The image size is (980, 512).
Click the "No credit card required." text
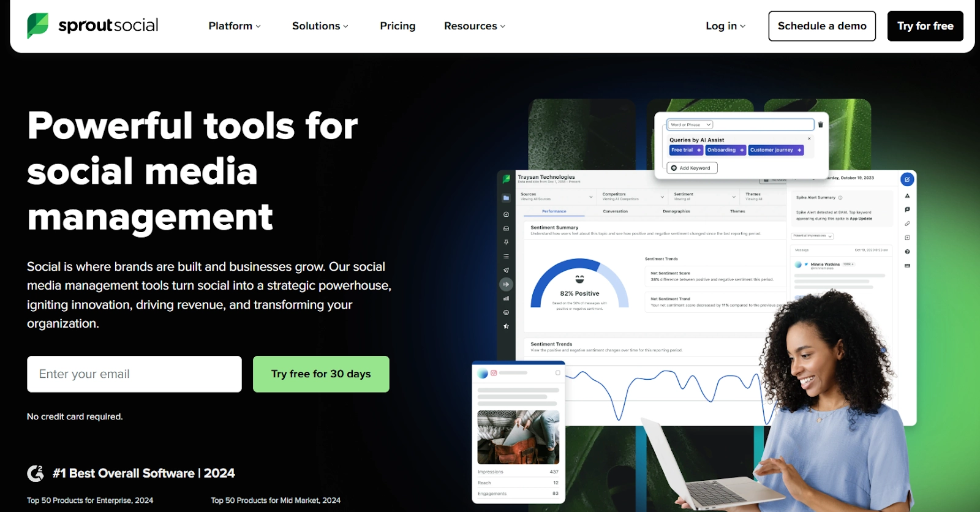click(75, 416)
